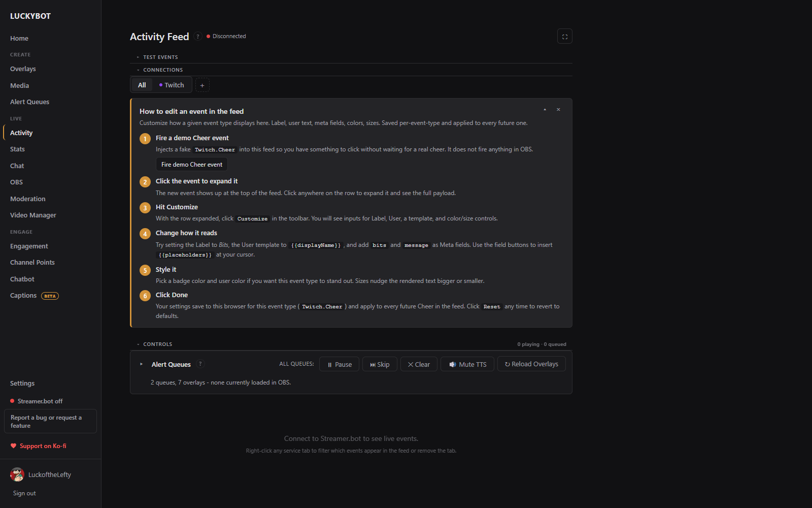Collapse the how-to guide with the caret

(545, 110)
